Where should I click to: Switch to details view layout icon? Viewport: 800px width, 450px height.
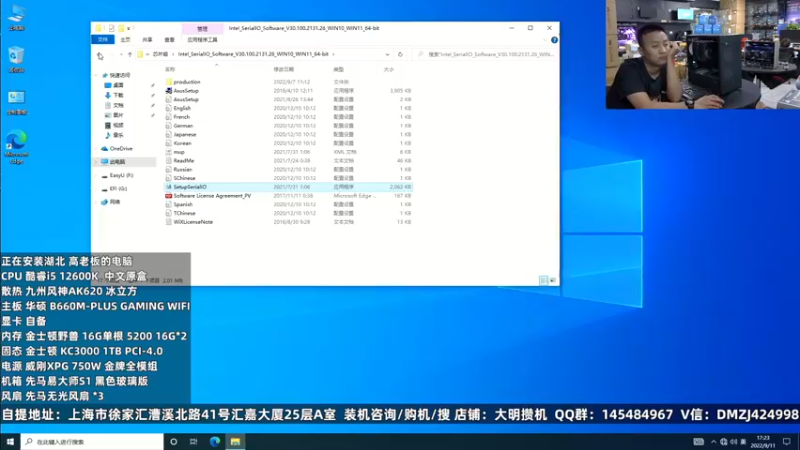click(x=544, y=280)
